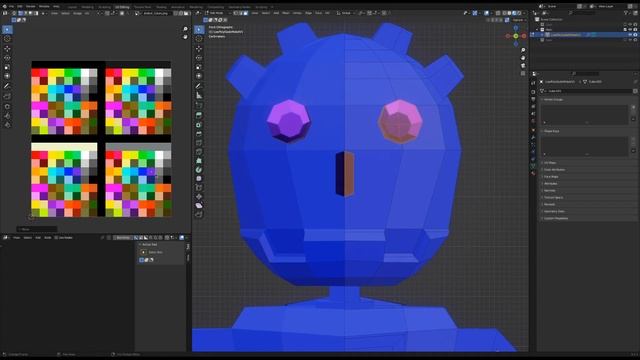Click the zoom icon in UV editor
This screenshot has height=360, width=640.
click(185, 29)
